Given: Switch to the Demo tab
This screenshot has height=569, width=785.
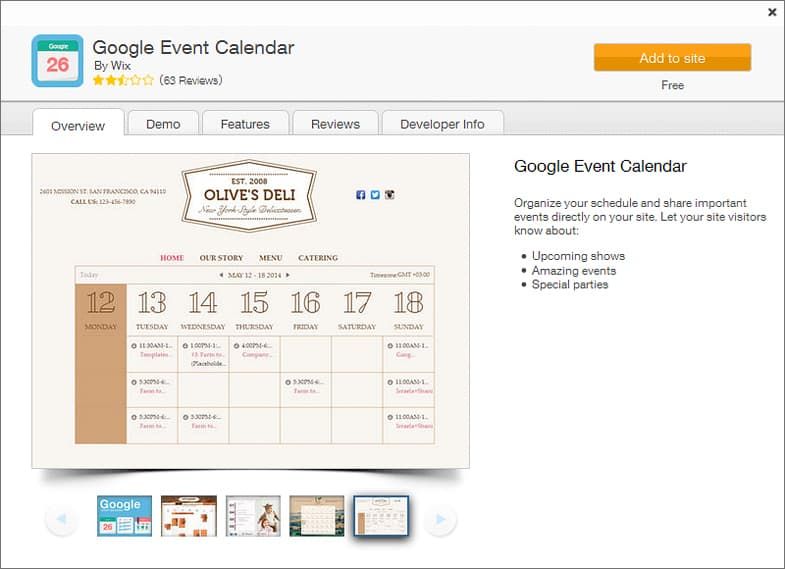Looking at the screenshot, I should pyautogui.click(x=163, y=123).
